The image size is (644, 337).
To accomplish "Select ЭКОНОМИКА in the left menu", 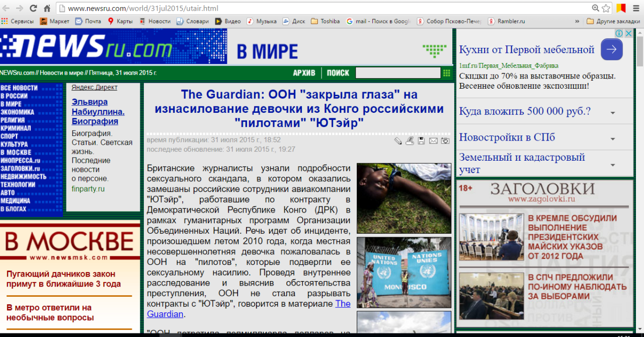I will tap(18, 112).
